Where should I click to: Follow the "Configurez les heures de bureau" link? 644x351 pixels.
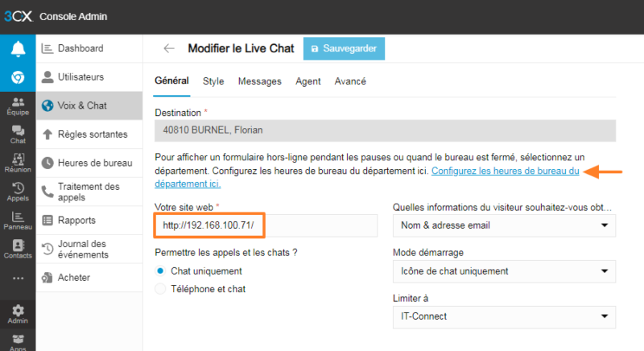coord(506,171)
